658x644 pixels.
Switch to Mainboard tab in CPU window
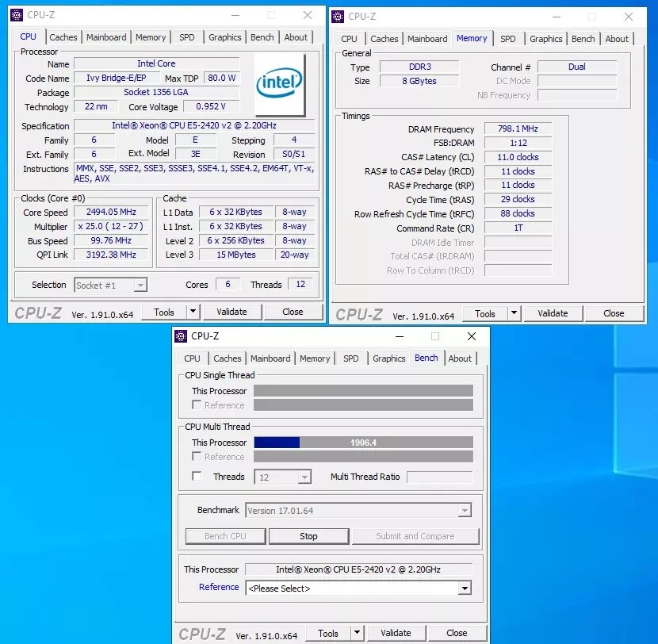(106, 37)
